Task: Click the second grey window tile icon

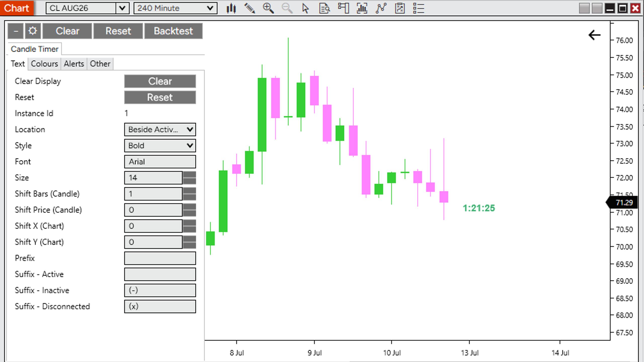Action: pyautogui.click(x=597, y=8)
